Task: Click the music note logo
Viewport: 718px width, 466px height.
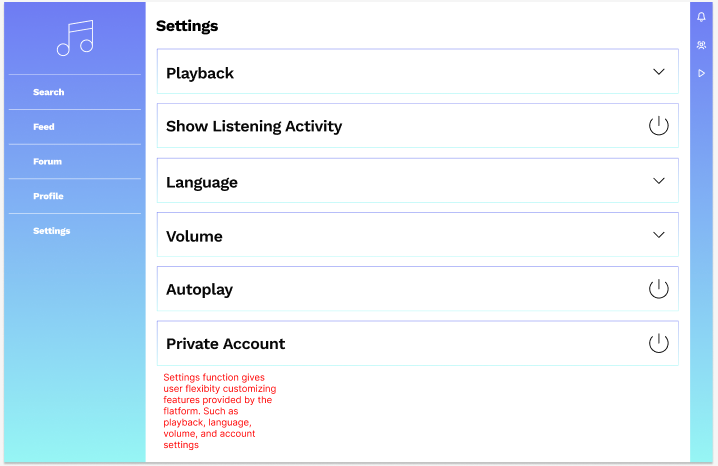Action: point(75,38)
